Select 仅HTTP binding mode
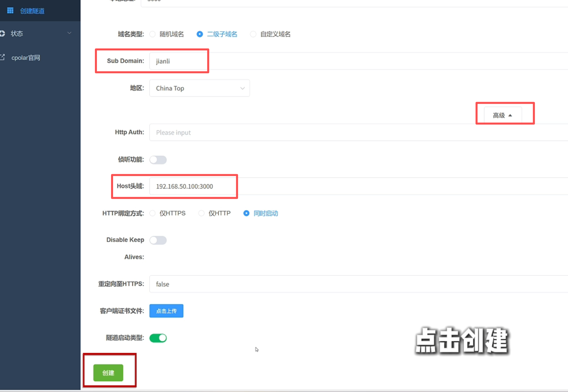This screenshot has height=392, width=568. 201,213
